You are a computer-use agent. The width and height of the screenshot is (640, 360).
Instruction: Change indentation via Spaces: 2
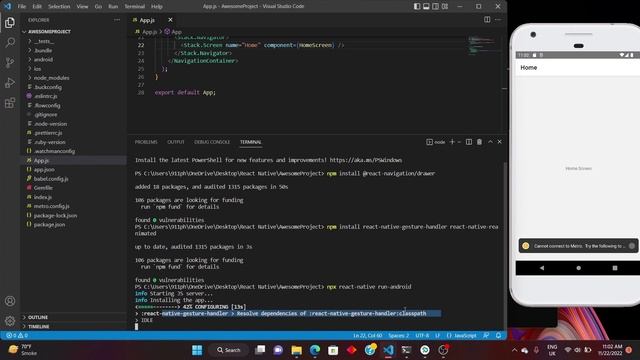pos(398,336)
